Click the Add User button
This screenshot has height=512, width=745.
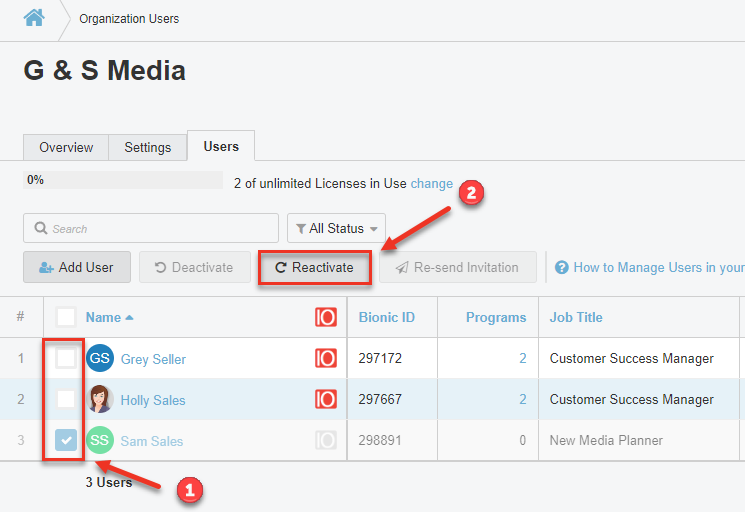(76, 268)
